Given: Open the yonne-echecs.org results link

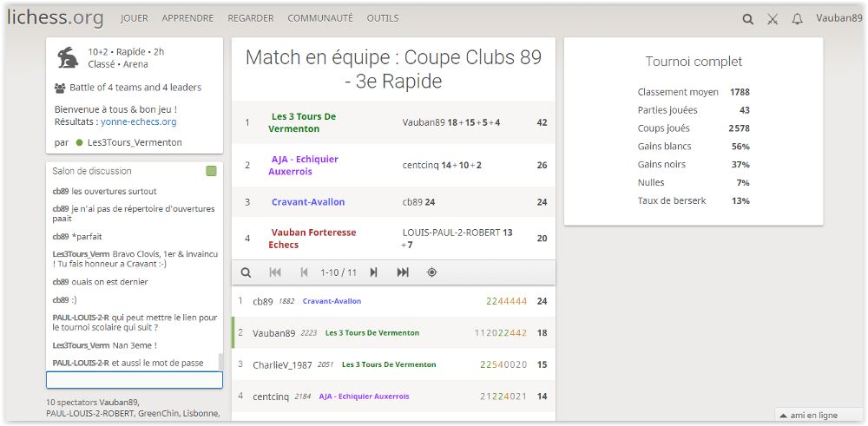Looking at the screenshot, I should [138, 121].
